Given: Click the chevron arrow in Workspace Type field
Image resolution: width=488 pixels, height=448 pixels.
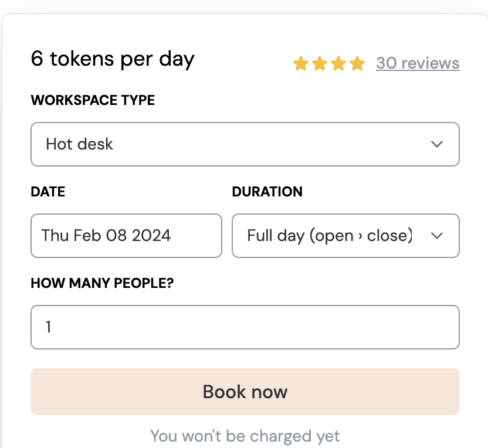Looking at the screenshot, I should (x=436, y=144).
